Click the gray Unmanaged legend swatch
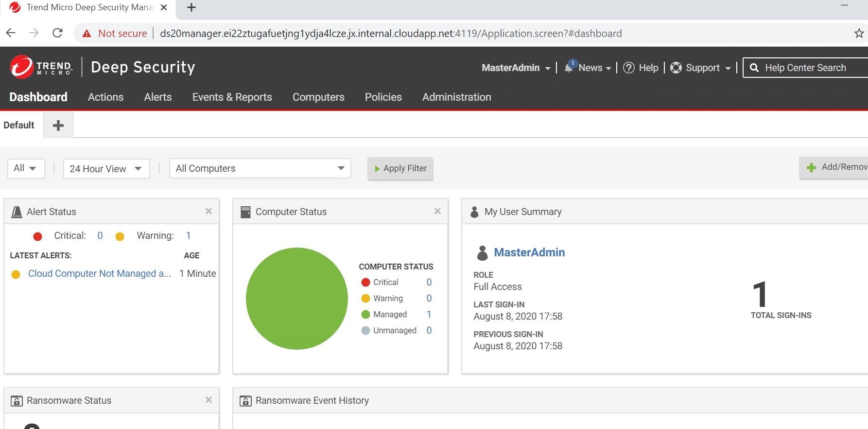Screen dimensions: 868x429 coord(366,331)
